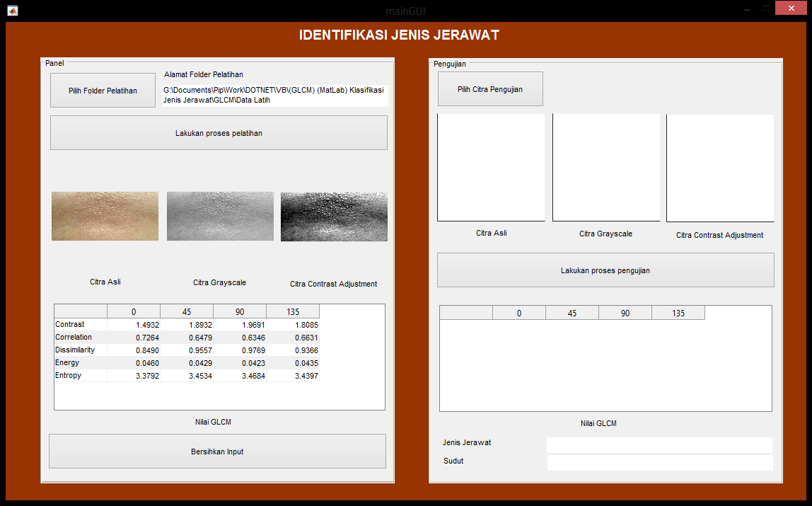Click the empty Citra Asli axes in Pengujian
The width and height of the screenshot is (812, 506).
click(491, 168)
